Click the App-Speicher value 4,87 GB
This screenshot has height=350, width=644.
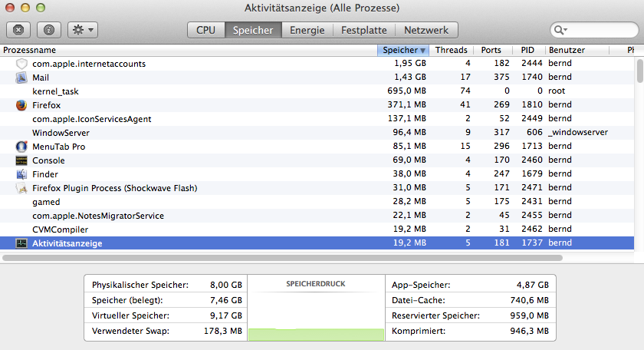[x=533, y=285]
